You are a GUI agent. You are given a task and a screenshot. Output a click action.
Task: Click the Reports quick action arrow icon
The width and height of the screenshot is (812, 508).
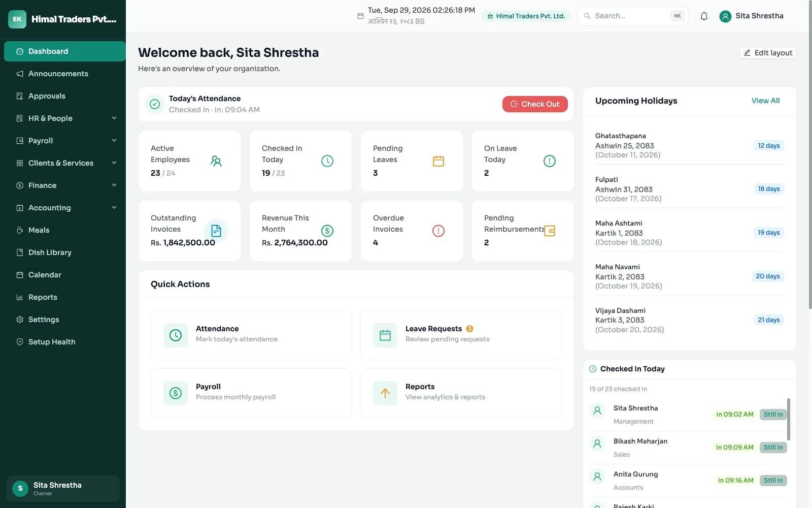click(x=385, y=393)
